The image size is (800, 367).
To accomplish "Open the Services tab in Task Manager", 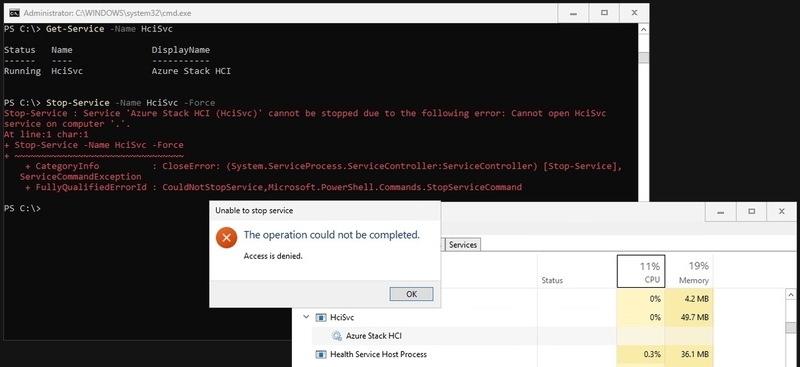I will pyautogui.click(x=463, y=244).
